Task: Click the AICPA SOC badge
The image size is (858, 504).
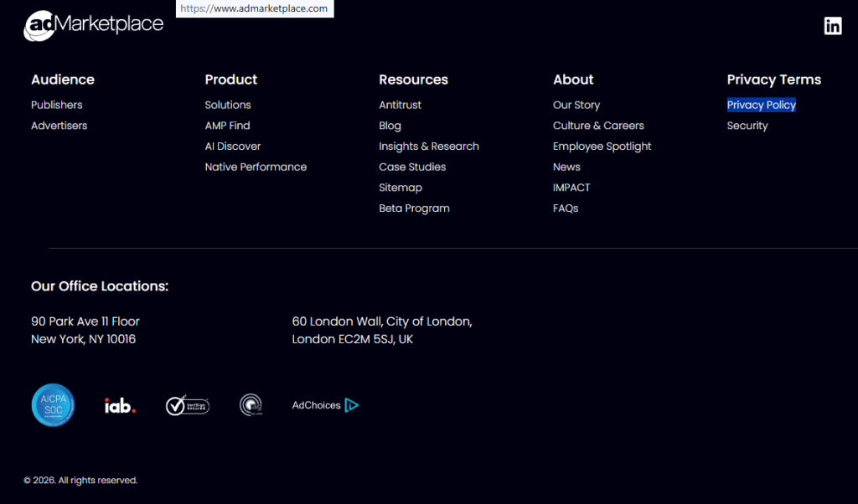Action: click(x=53, y=405)
